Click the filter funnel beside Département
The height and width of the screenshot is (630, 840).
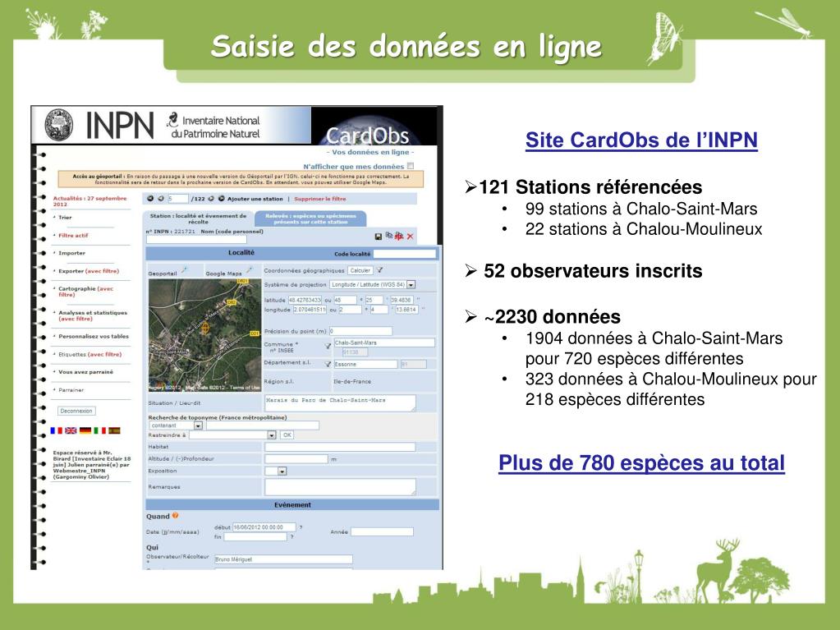[328, 365]
